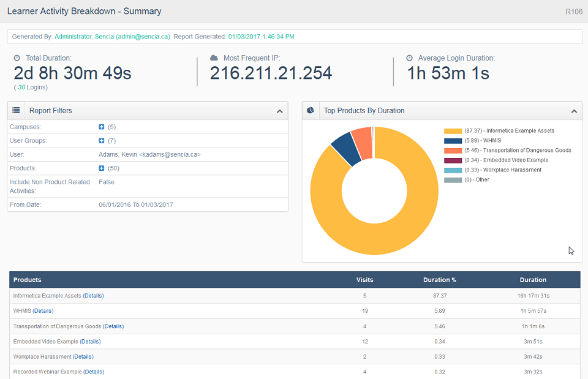Collapse the Report Filters panel chevron
Image resolution: width=588 pixels, height=379 pixels.
click(x=280, y=111)
